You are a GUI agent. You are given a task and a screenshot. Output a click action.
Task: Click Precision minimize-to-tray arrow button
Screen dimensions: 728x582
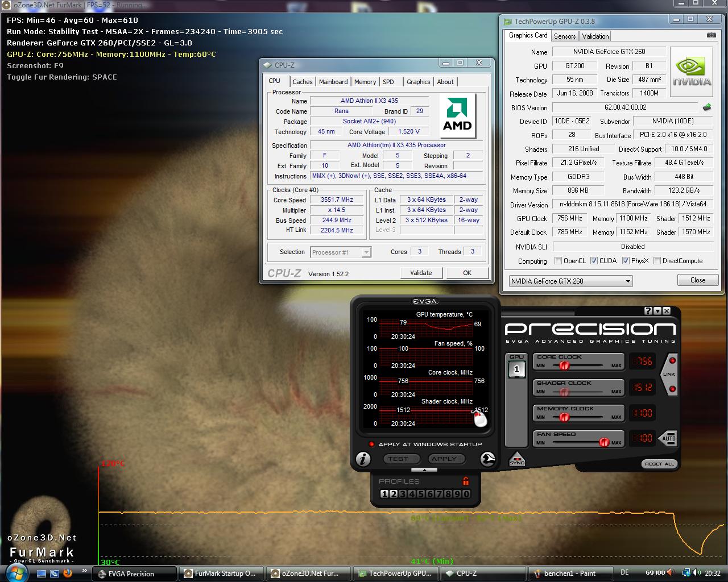(657, 311)
